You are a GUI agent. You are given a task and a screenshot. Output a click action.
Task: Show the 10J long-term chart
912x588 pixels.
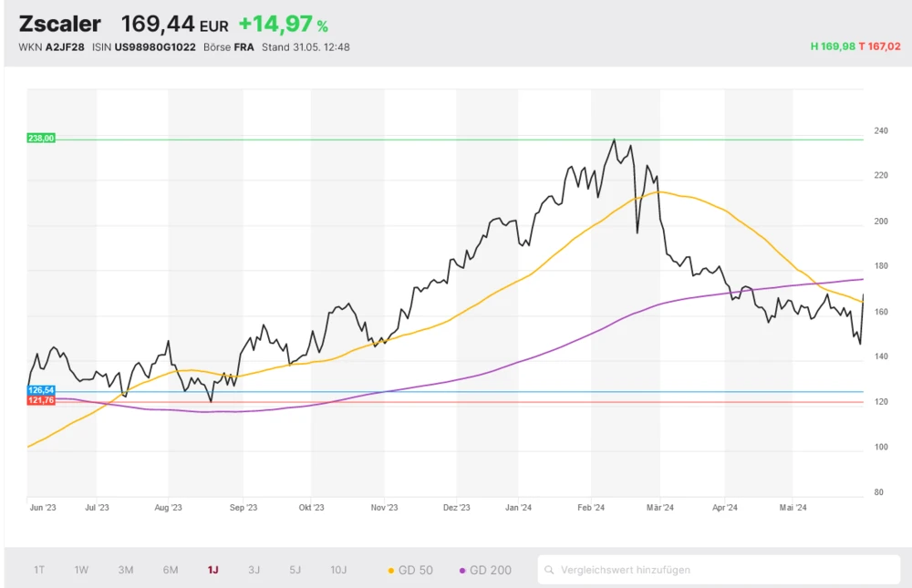pyautogui.click(x=338, y=571)
